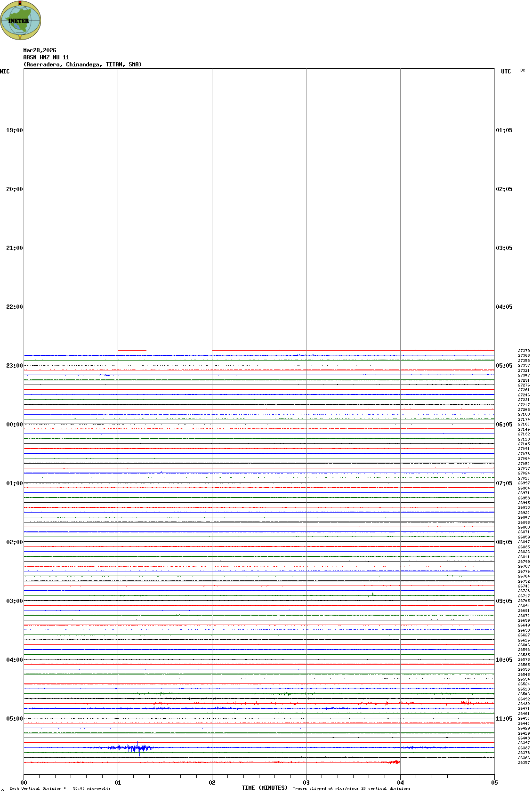Select the AASN HNZ NU 11 station text
532x795 pixels.
(46, 57)
